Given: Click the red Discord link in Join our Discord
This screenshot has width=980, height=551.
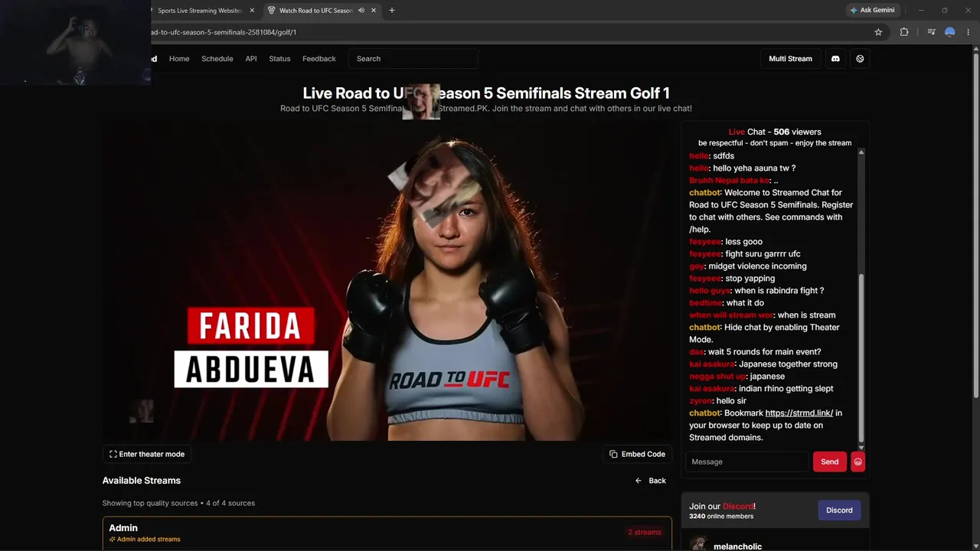Looking at the screenshot, I should point(738,507).
